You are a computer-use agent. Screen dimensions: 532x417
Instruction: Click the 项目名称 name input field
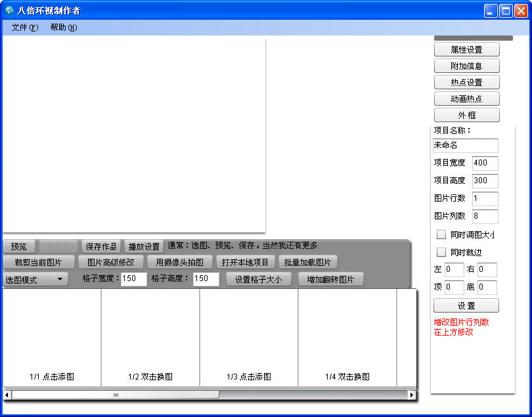pos(466,145)
